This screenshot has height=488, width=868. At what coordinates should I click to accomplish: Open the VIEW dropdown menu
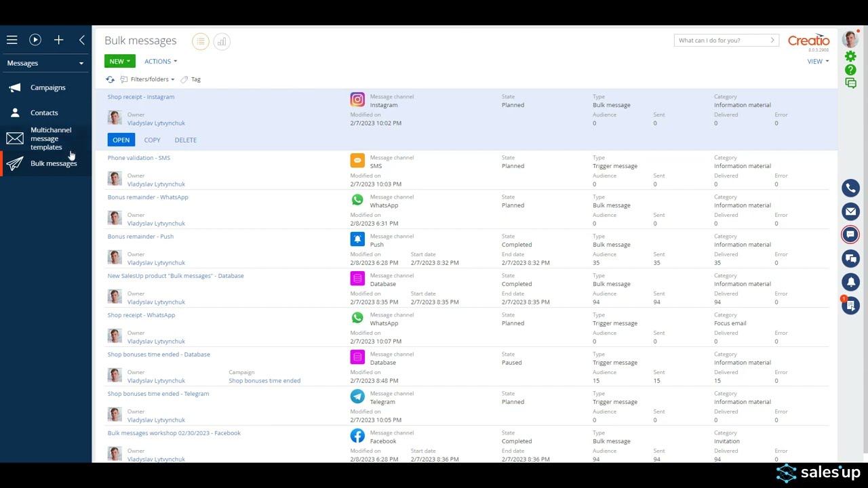click(x=818, y=61)
